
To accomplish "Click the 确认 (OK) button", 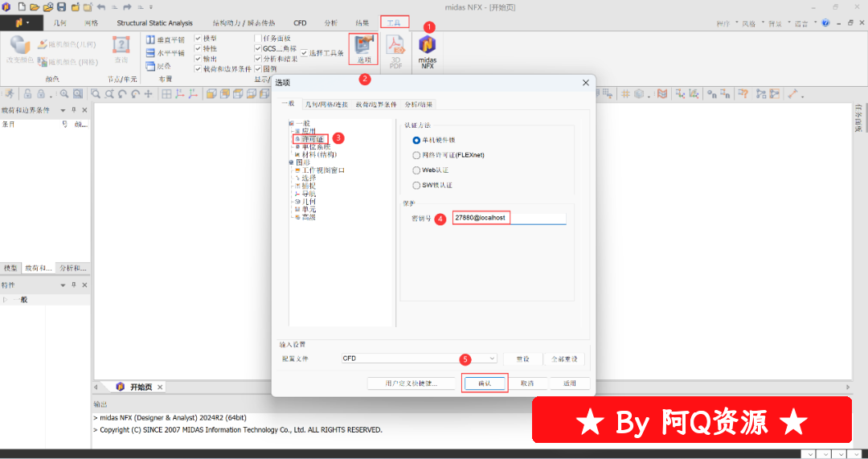I will click(485, 383).
